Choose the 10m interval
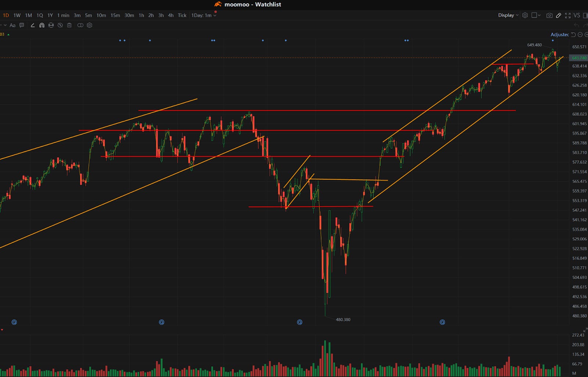 (x=101, y=15)
